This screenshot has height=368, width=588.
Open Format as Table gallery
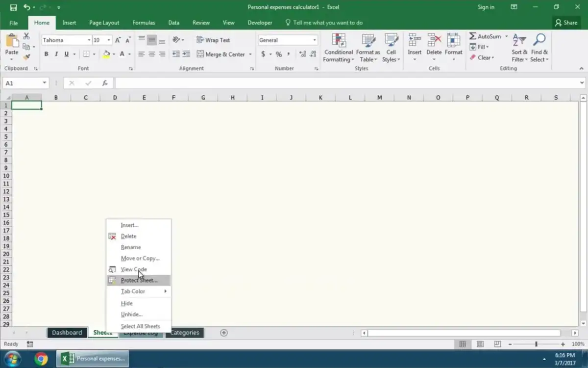pos(368,41)
